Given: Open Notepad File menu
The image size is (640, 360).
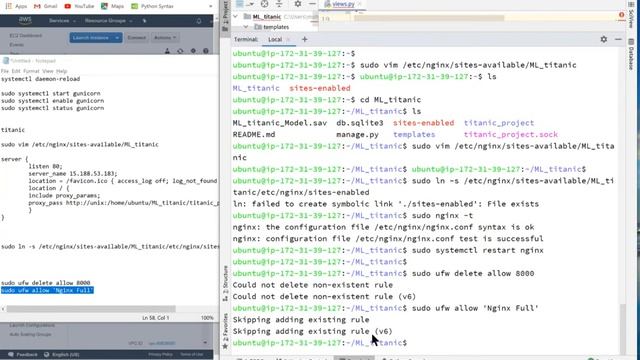Looking at the screenshot, I should (4, 71).
